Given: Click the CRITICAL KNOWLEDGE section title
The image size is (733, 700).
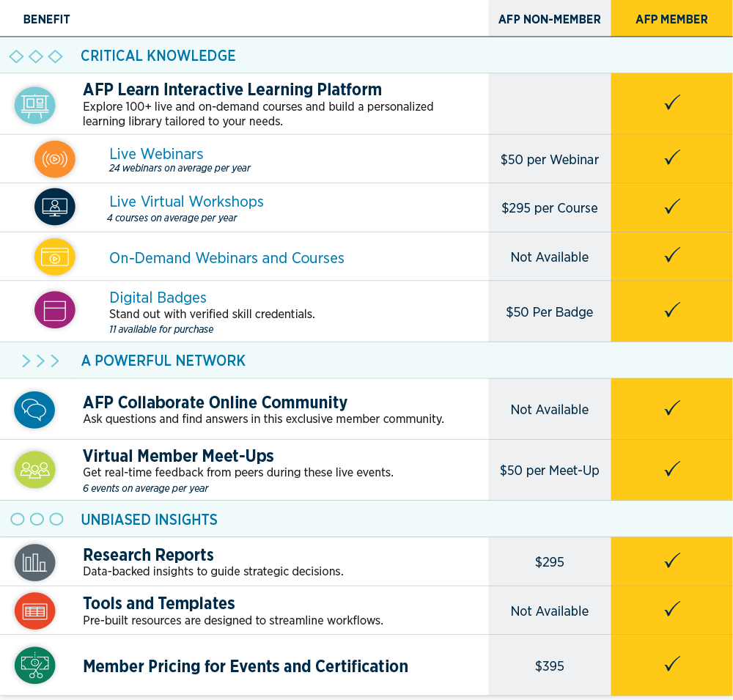Looking at the screenshot, I should [158, 56].
